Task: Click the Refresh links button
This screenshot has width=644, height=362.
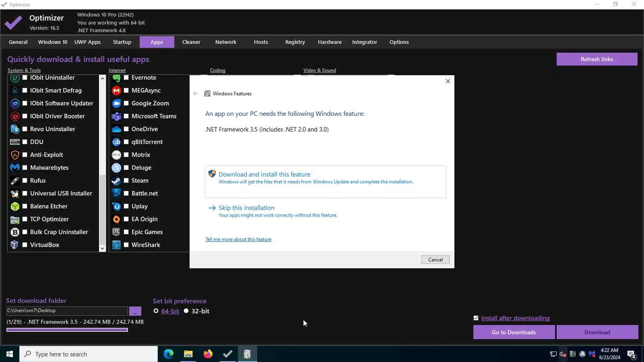Action: point(597,59)
